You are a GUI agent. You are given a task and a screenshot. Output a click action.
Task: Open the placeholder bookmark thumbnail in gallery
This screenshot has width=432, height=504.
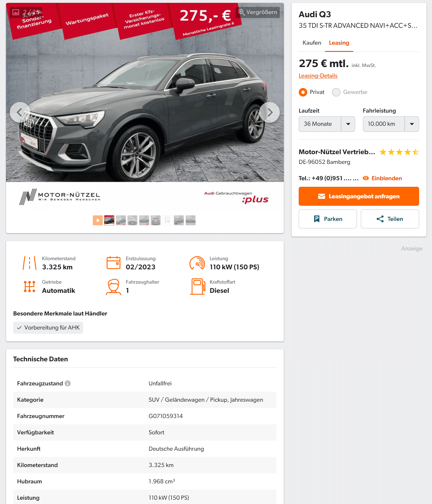click(167, 220)
